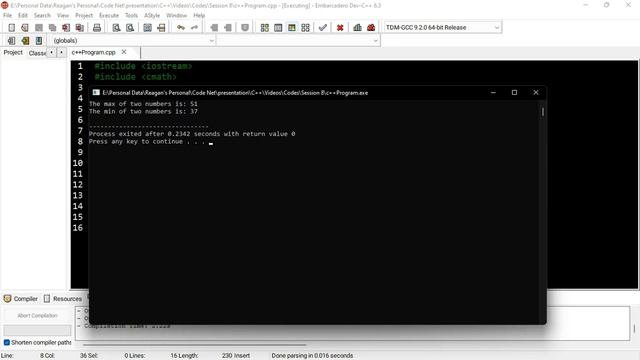Open the Help menu
Image resolution: width=640 pixels, height=360 pixels.
click(x=199, y=16)
